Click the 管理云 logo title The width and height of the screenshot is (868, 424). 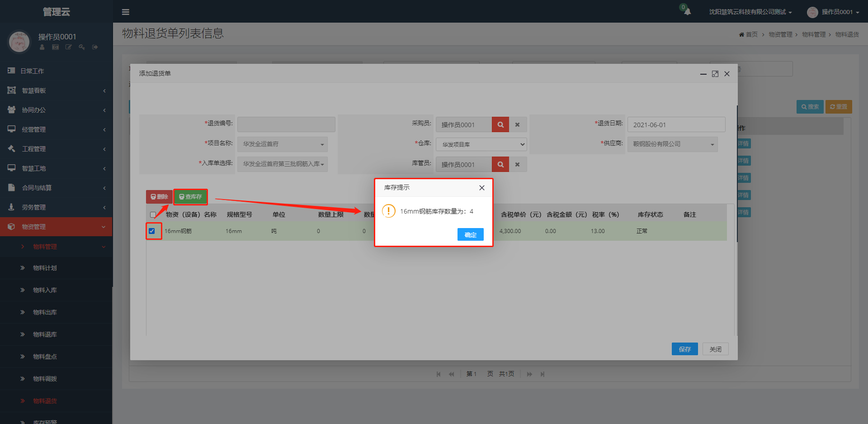click(57, 12)
